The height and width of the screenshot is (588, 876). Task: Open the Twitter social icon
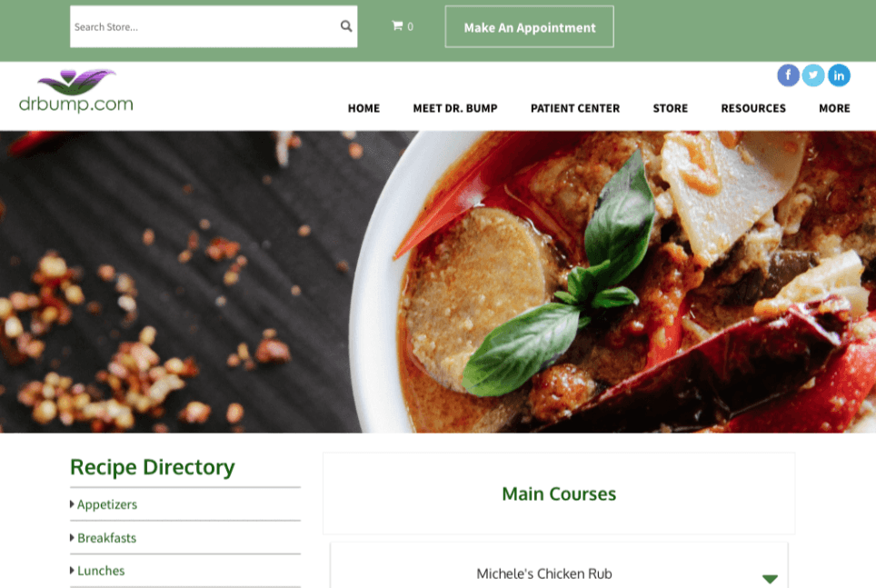click(813, 75)
